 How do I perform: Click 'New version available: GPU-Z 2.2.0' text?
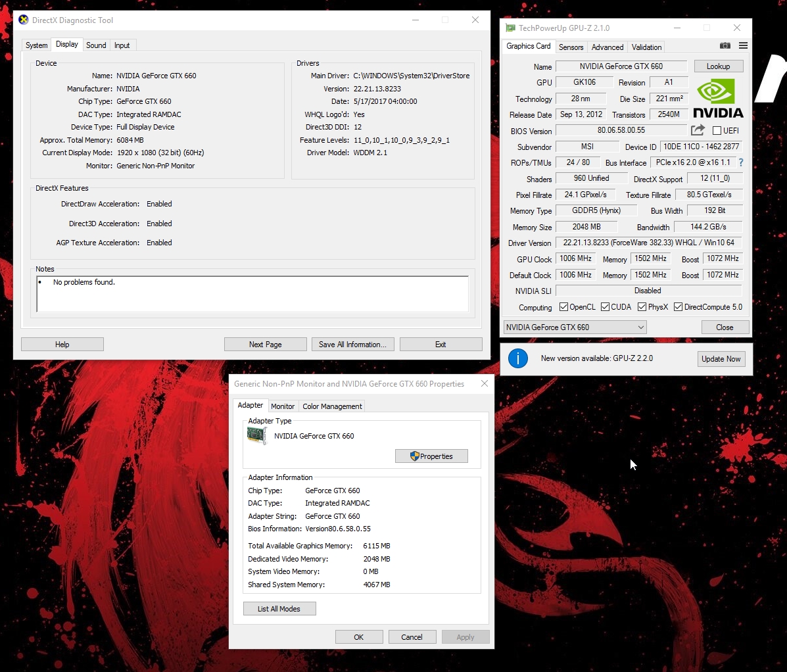(x=597, y=358)
